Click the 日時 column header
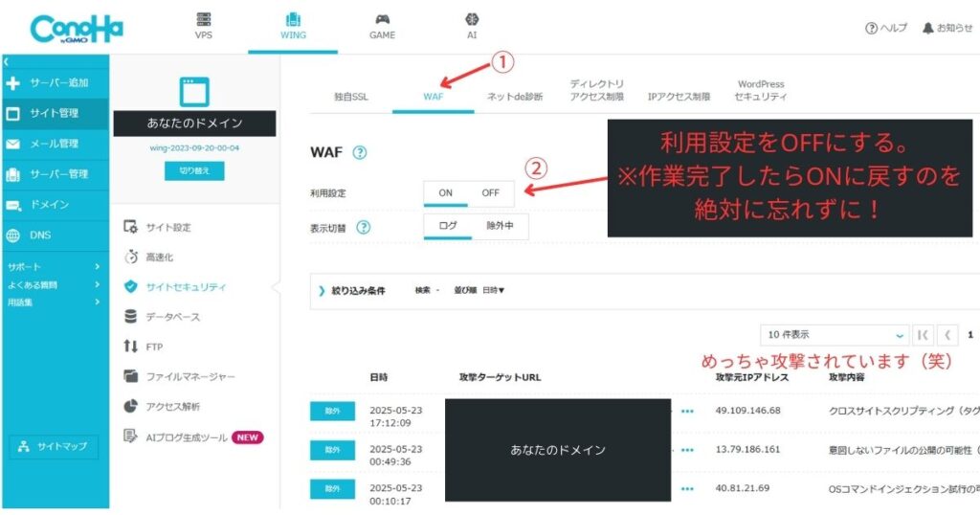Image resolution: width=980 pixels, height=515 pixels. coord(379,377)
